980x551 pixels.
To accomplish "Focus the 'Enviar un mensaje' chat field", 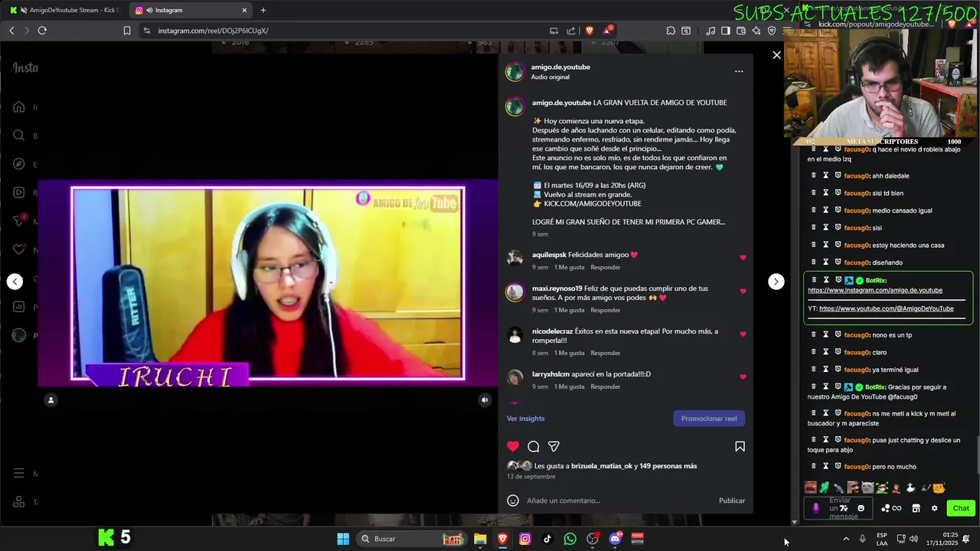I will tap(840, 508).
